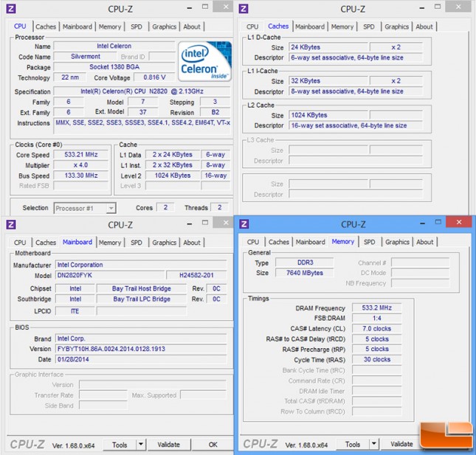
Task: Click the CPU-Z logo icon in the top-left CPU window
Action: 11,9
